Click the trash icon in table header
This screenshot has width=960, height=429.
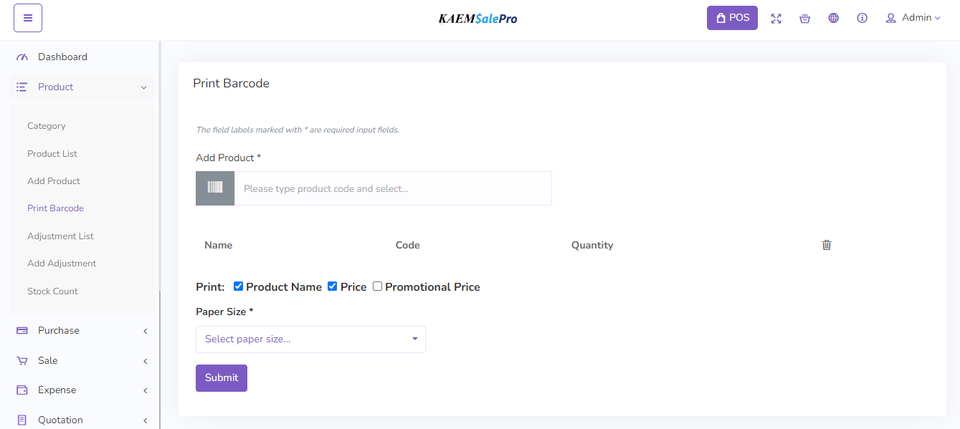[x=826, y=245]
